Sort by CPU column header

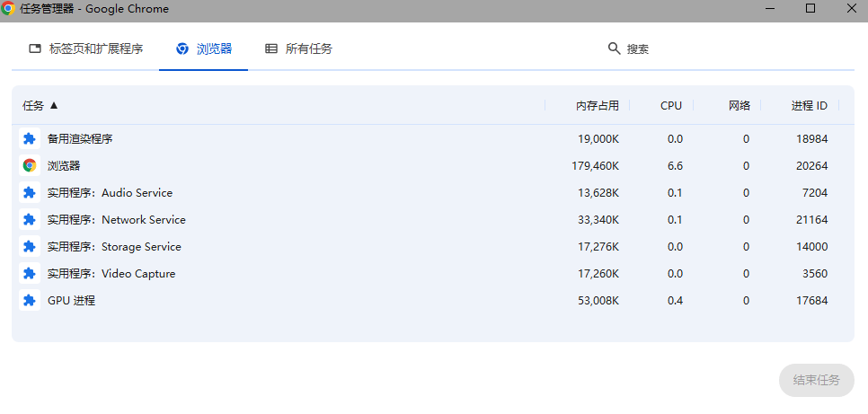pos(670,105)
